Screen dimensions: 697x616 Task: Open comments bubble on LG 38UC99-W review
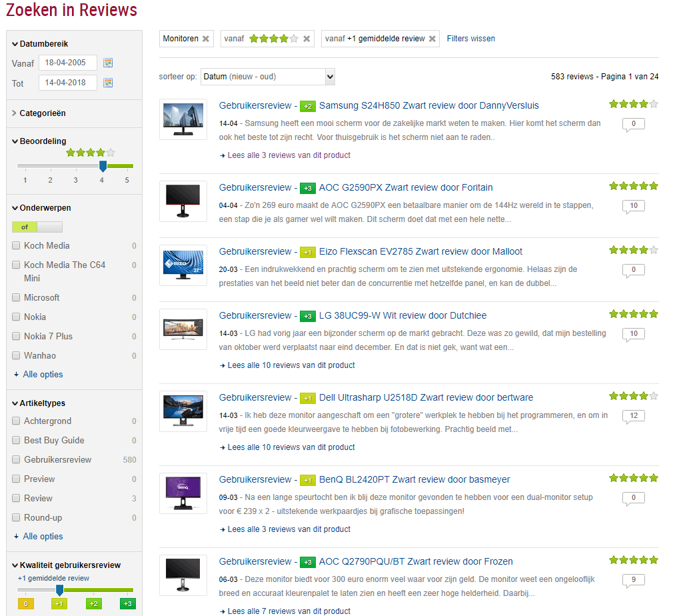[634, 335]
